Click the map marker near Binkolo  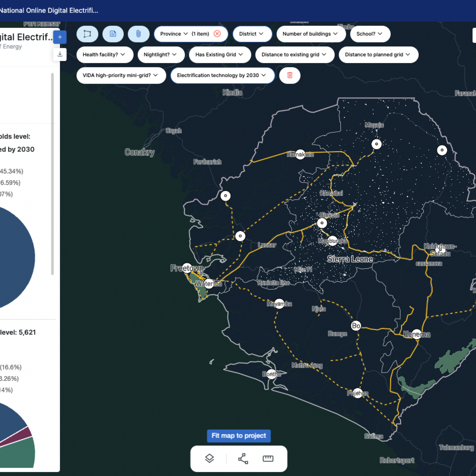[322, 223]
